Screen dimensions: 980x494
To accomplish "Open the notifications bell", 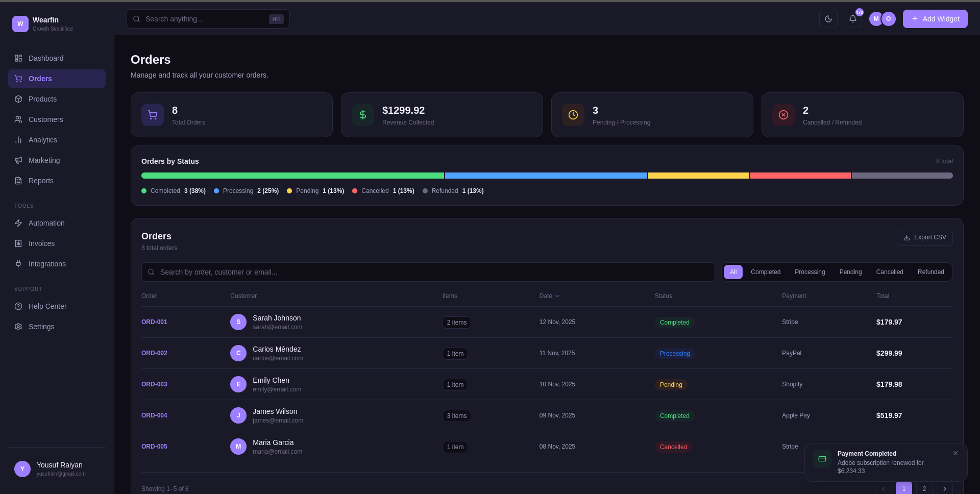I will coord(852,19).
